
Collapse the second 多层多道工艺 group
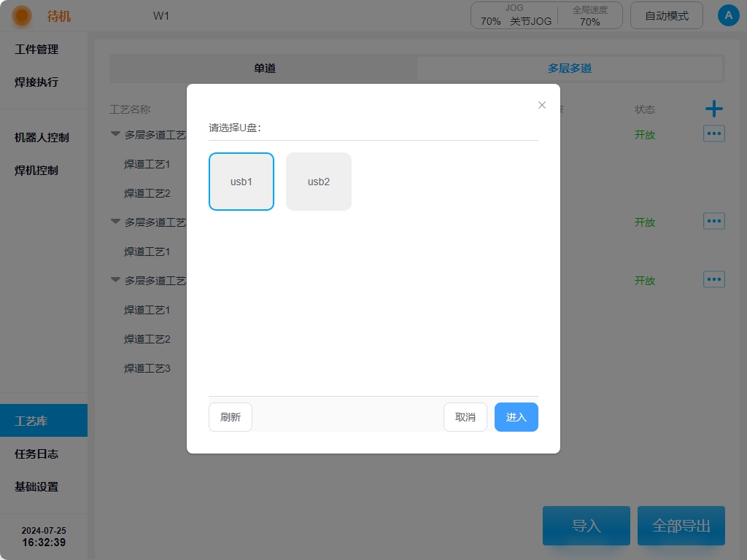[116, 222]
